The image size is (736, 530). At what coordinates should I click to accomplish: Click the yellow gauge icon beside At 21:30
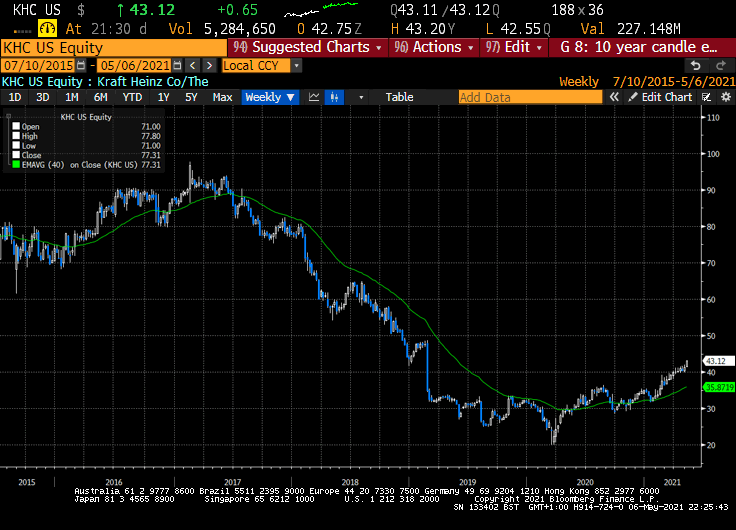pyautogui.click(x=47, y=29)
